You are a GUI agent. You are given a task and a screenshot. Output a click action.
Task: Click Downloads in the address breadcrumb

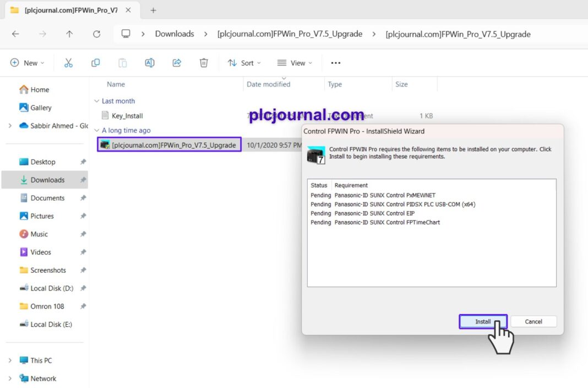pos(175,34)
